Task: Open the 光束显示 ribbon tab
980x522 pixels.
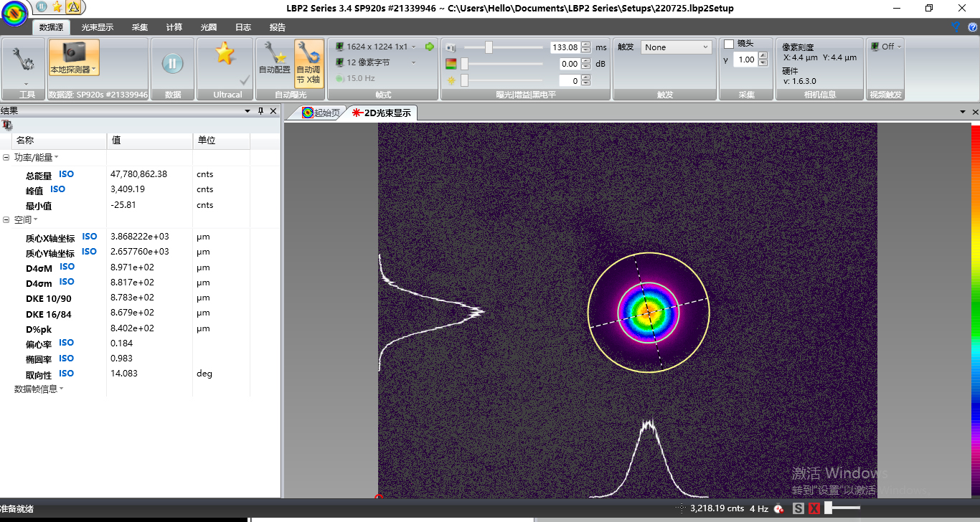Action: pos(97,27)
